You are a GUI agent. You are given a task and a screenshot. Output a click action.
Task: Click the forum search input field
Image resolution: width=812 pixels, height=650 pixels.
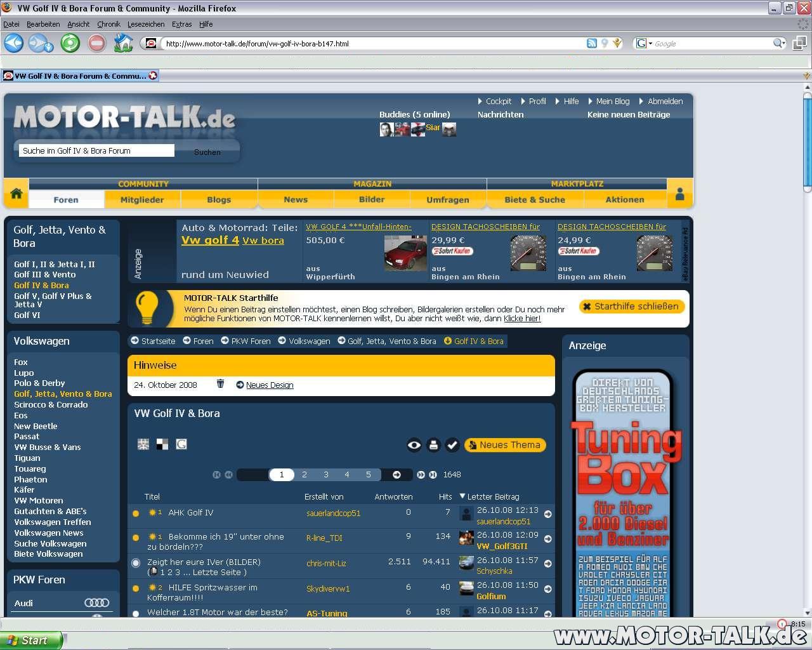96,150
